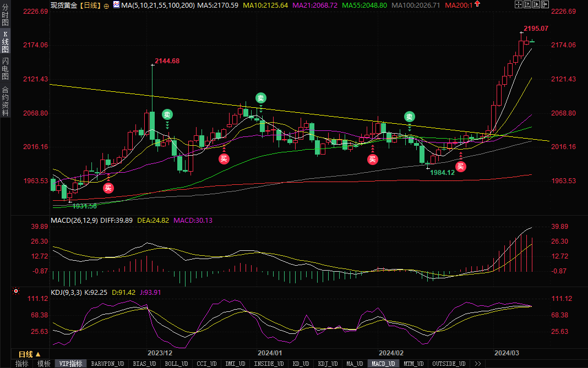Switch to 闪电图 view in left sidebar
The width and height of the screenshot is (588, 368).
tap(6, 68)
